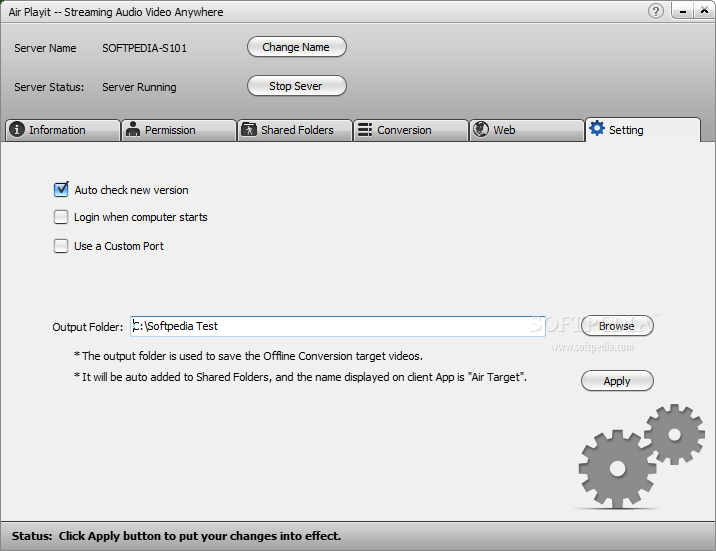
Task: Click the Air Target shared folders note
Action: [x=300, y=377]
